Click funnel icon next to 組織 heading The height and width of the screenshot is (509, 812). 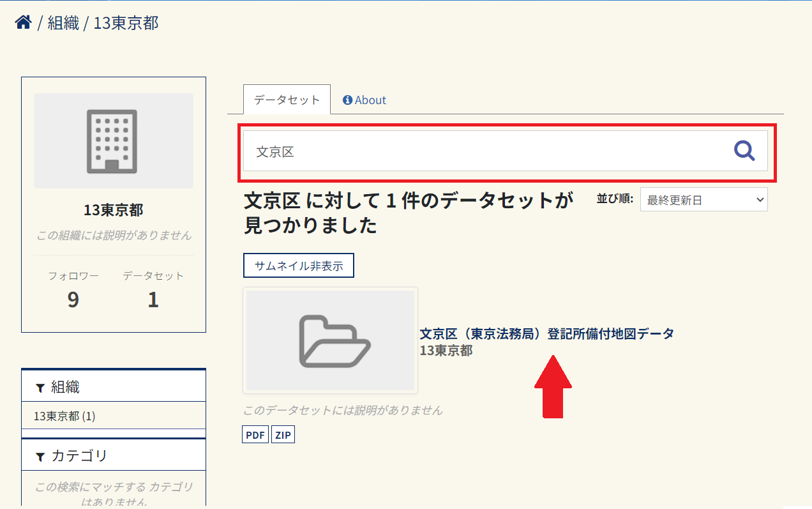click(40, 388)
